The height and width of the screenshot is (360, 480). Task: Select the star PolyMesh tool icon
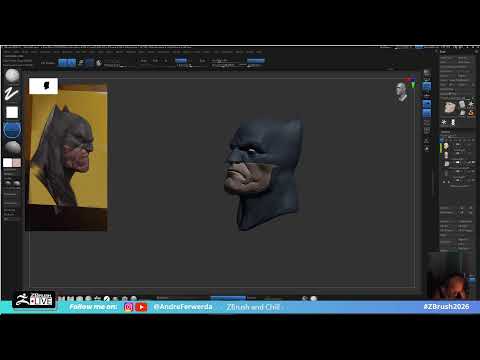pyautogui.click(x=471, y=104)
